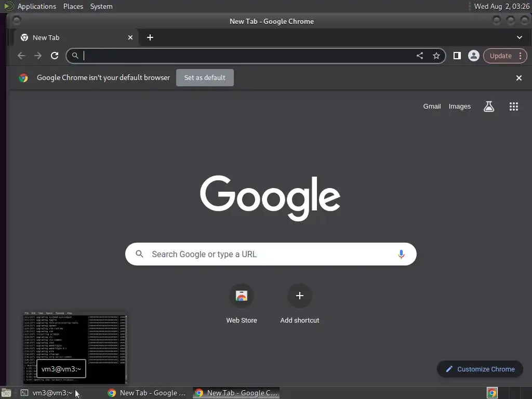Screen dimensions: 532x399
Task: Open Search Labs flask icon
Action: point(488,107)
